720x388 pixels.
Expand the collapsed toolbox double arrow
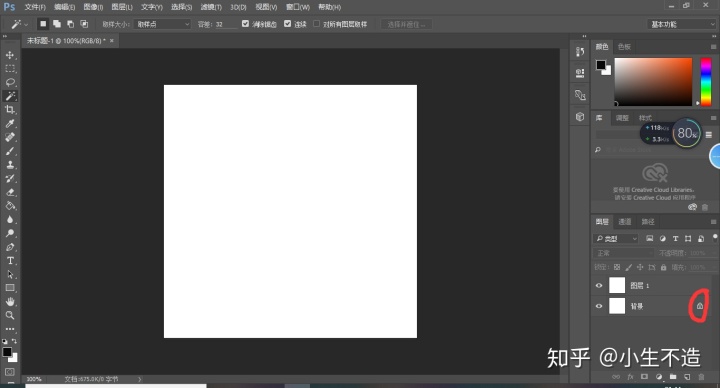click(x=5, y=36)
